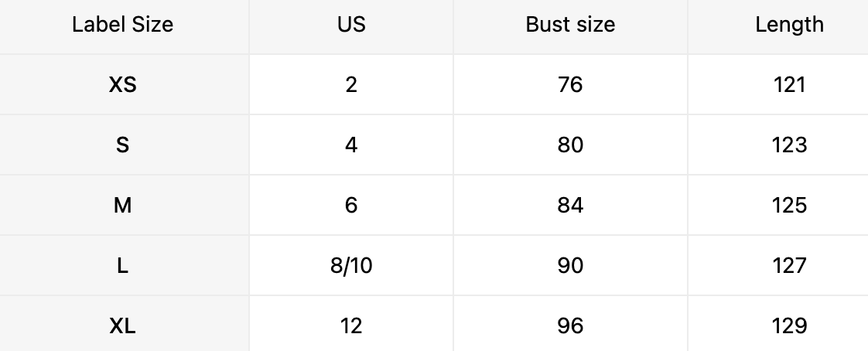Click bust size value 90
868x351 pixels.
click(x=570, y=265)
